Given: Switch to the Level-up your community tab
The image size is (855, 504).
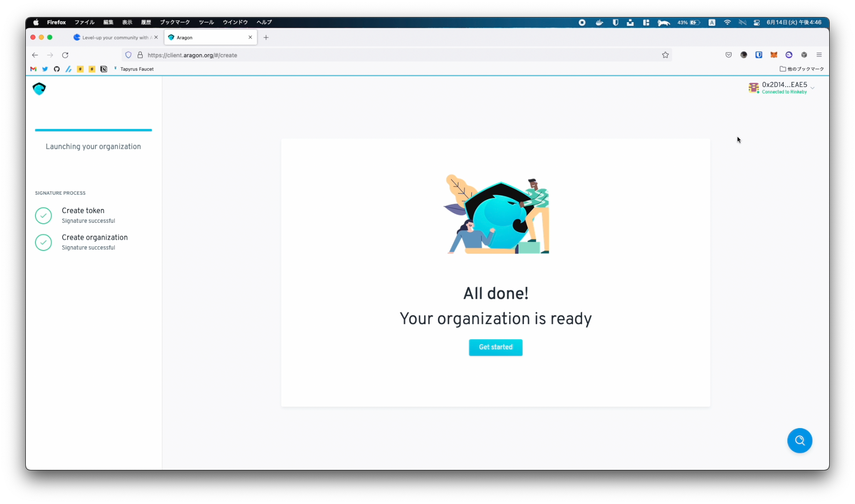Looking at the screenshot, I should coord(114,38).
